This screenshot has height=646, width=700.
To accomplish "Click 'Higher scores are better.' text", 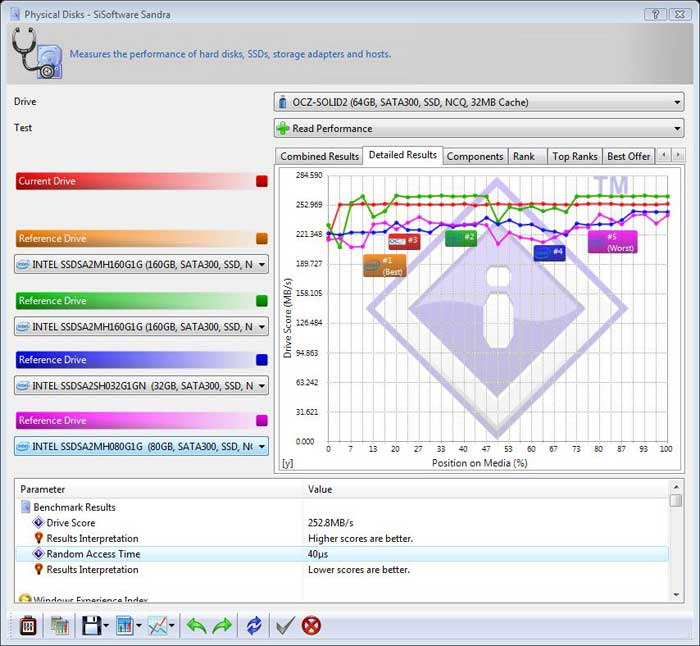I will 360,538.
